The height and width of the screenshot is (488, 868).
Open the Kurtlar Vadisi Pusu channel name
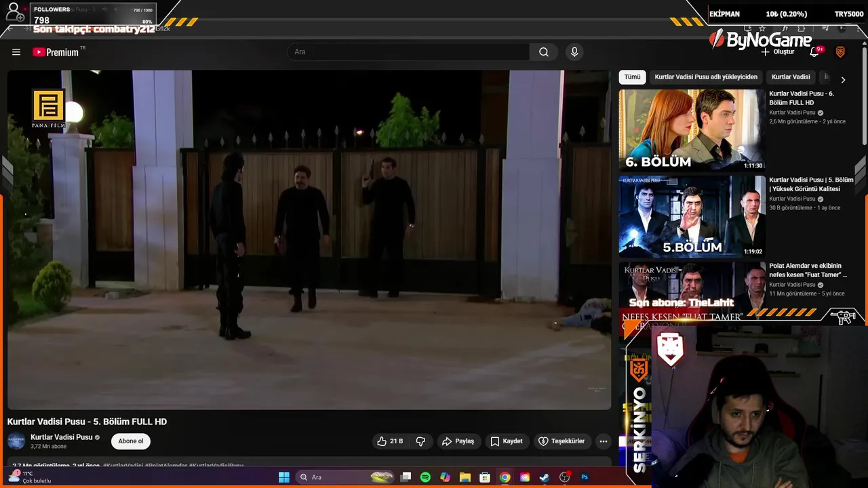[62, 437]
